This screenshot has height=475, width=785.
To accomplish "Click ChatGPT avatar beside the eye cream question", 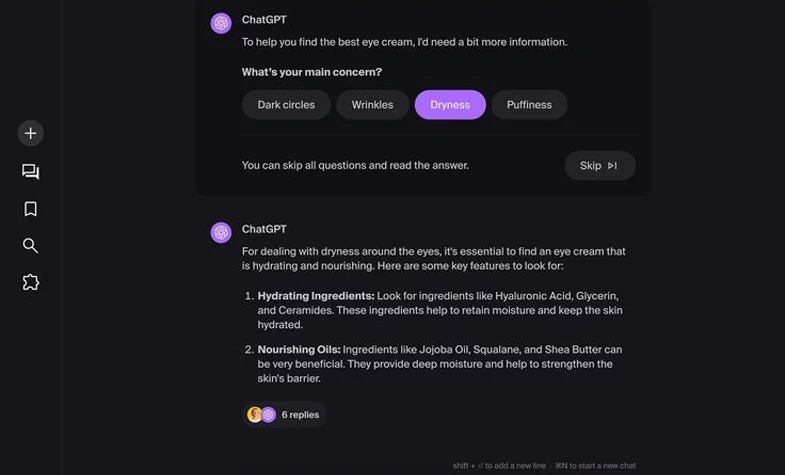I will point(221,23).
